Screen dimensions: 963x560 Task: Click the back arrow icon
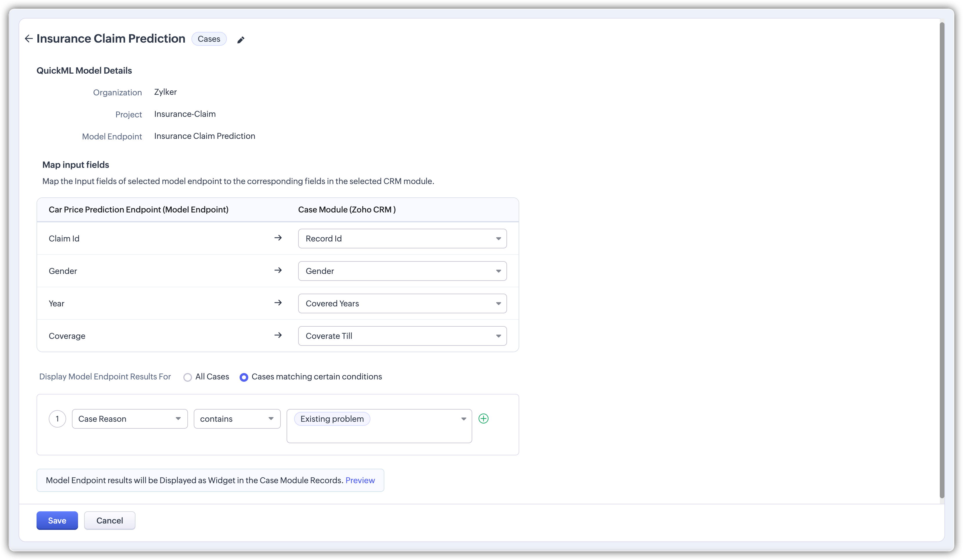point(29,39)
